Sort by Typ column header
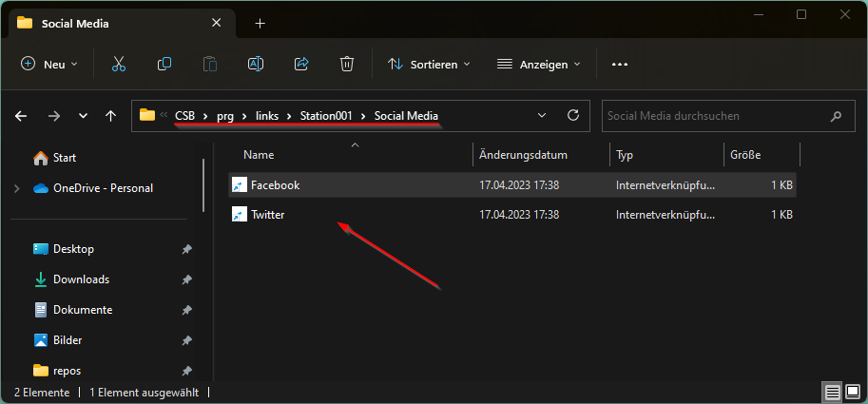This screenshot has height=404, width=868. coord(625,155)
